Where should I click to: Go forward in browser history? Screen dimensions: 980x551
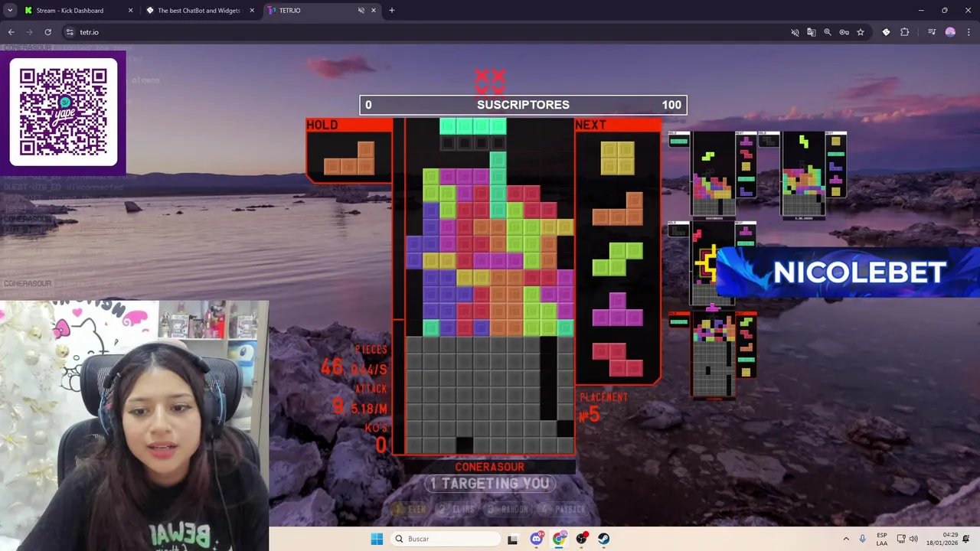pos(29,32)
